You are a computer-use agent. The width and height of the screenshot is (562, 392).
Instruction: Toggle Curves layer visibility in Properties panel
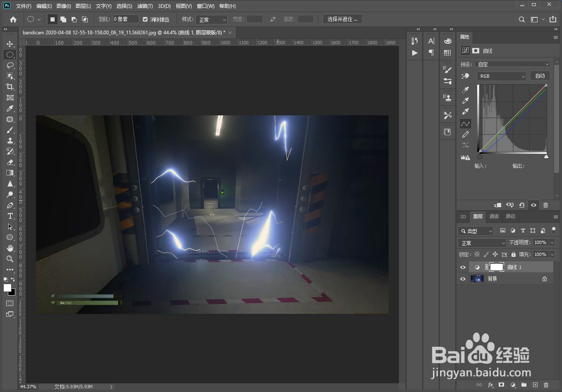(x=533, y=205)
